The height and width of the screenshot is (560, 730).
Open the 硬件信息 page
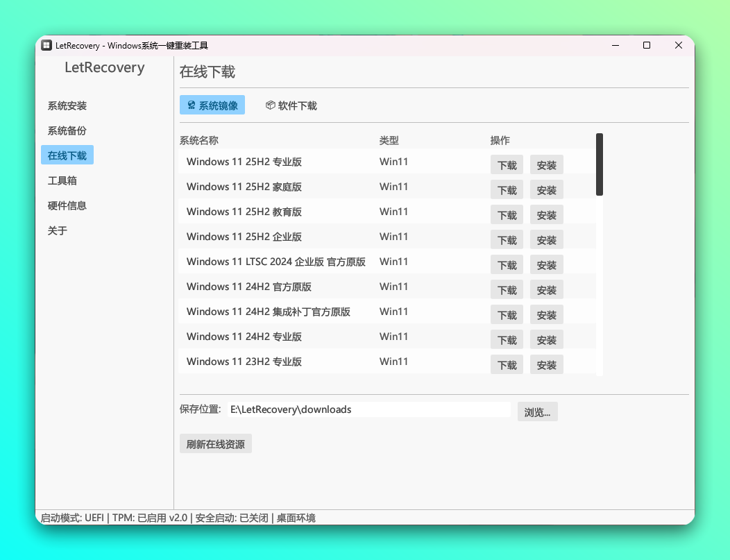coord(66,205)
